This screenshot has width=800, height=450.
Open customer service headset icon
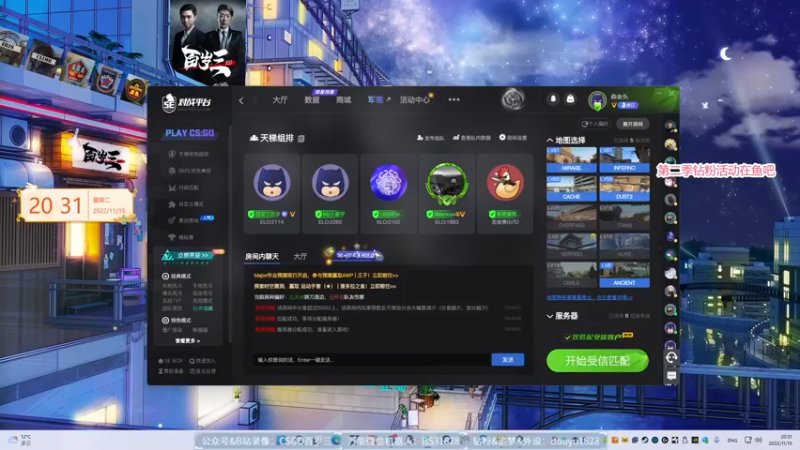click(671, 358)
